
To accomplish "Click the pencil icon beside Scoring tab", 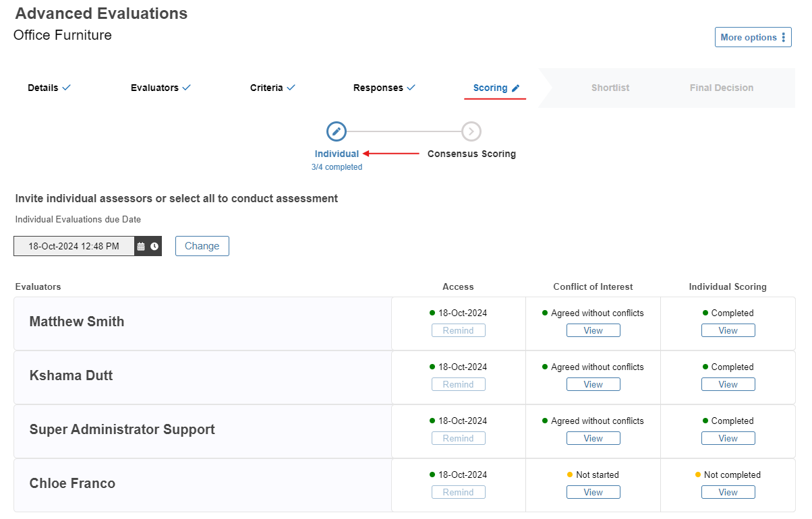I will (516, 88).
